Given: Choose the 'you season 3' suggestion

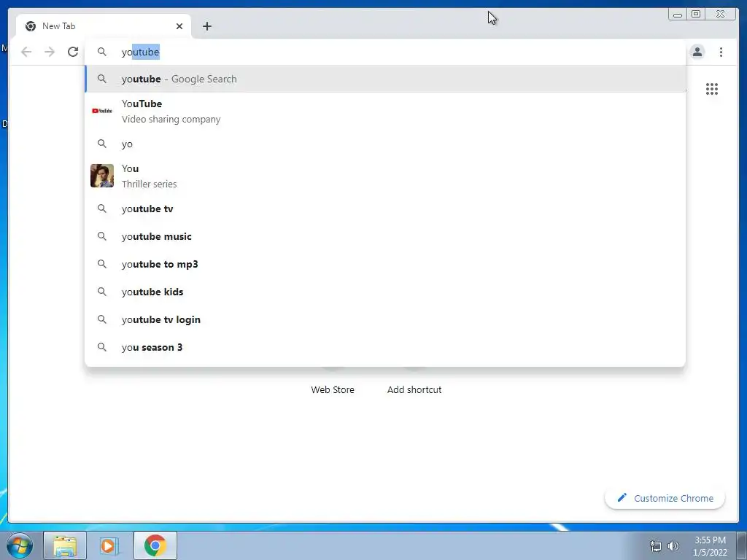Looking at the screenshot, I should click(x=385, y=346).
